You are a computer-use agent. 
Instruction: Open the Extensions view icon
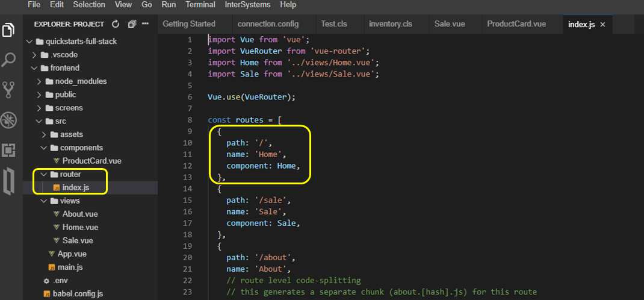click(x=9, y=149)
